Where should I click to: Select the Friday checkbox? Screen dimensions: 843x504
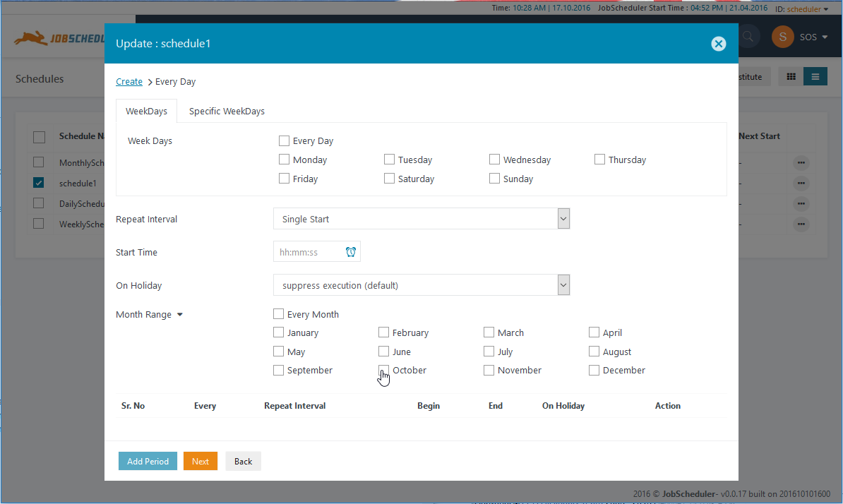[284, 179]
